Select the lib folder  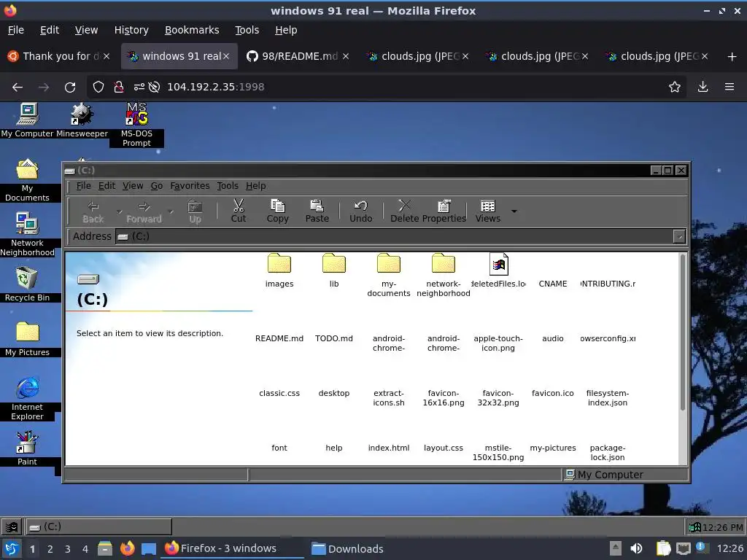(x=334, y=271)
